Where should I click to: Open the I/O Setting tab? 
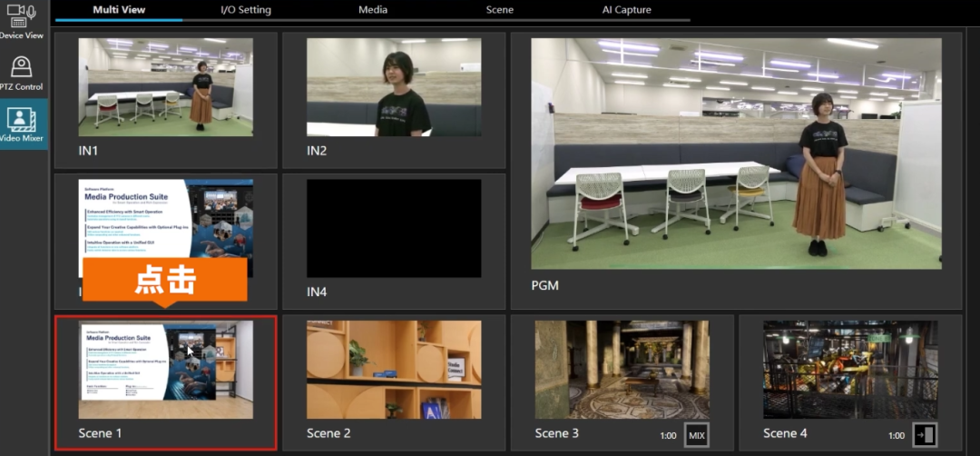click(x=246, y=10)
